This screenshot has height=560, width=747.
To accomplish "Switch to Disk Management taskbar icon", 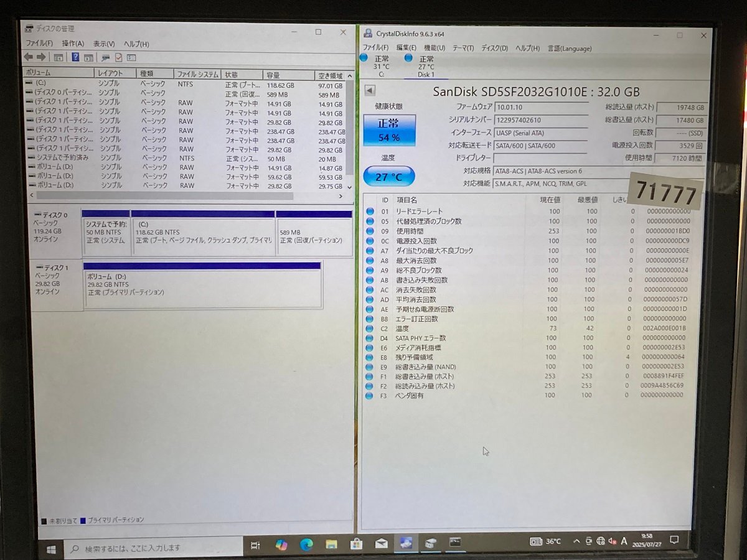I will [x=431, y=543].
